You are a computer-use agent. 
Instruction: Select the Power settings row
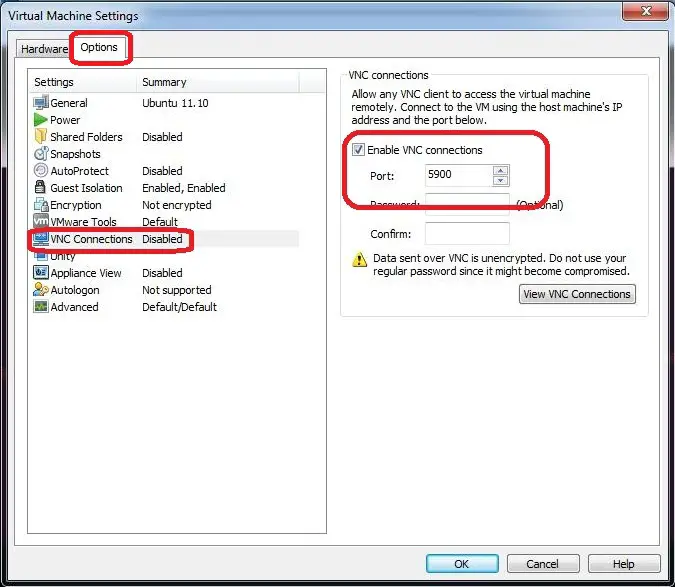[165, 120]
